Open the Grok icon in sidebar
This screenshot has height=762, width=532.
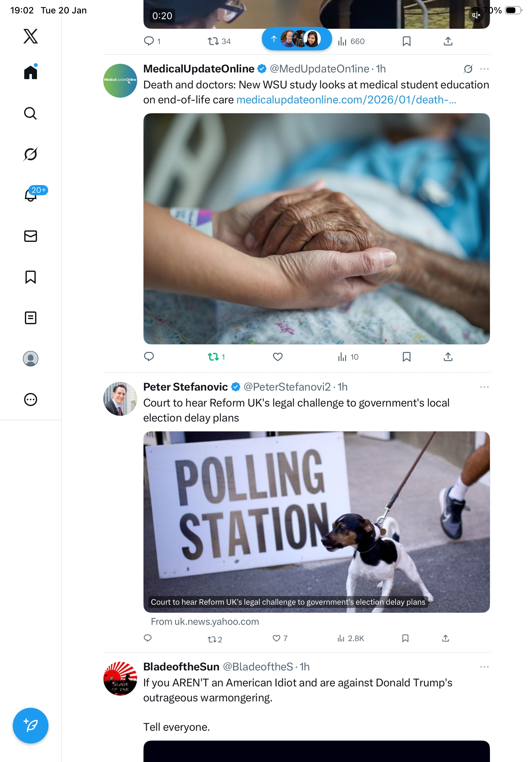tap(31, 154)
